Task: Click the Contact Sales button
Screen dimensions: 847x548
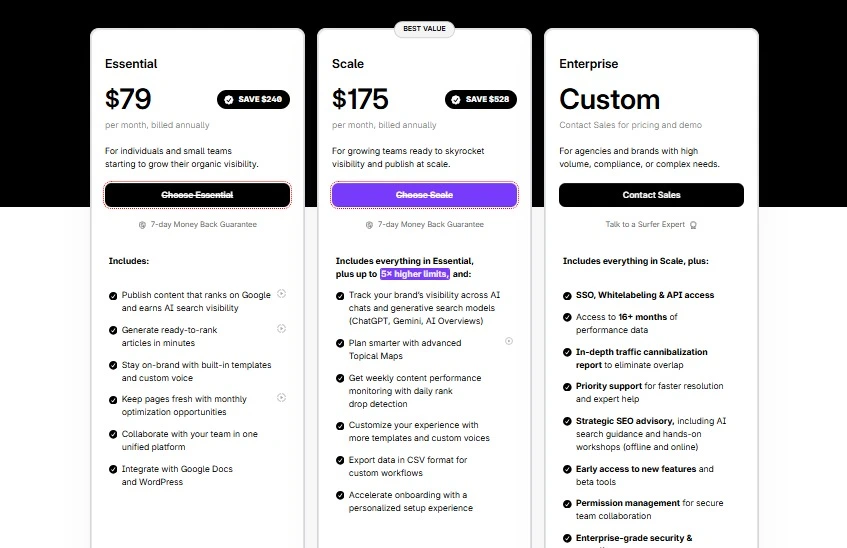Action: [651, 195]
